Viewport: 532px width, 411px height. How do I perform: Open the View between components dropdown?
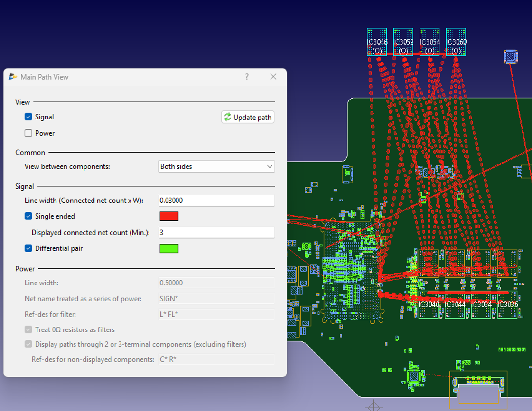216,166
